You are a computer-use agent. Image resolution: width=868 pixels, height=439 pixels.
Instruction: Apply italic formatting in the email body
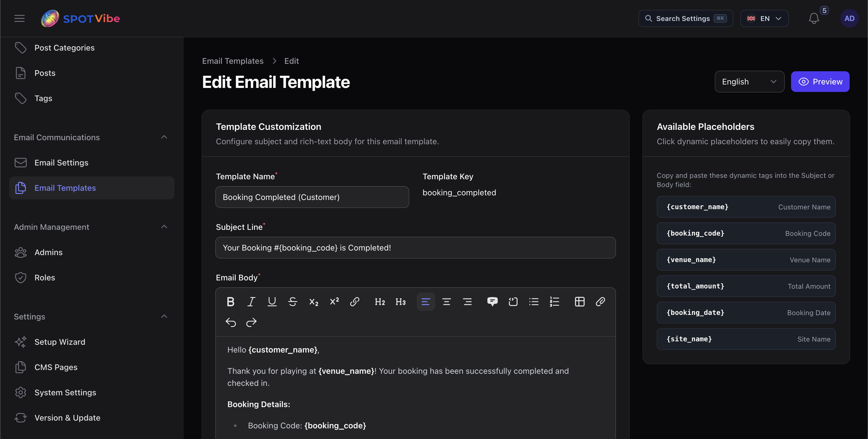click(251, 301)
